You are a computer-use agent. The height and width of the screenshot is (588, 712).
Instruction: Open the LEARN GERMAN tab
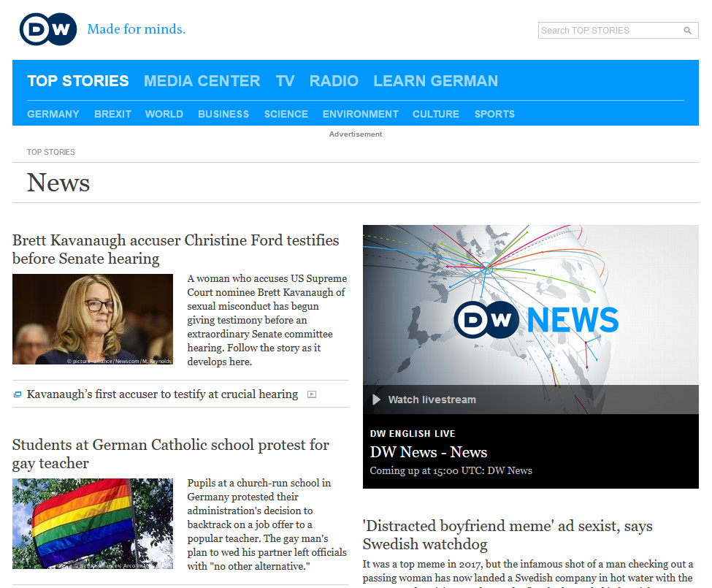click(435, 81)
